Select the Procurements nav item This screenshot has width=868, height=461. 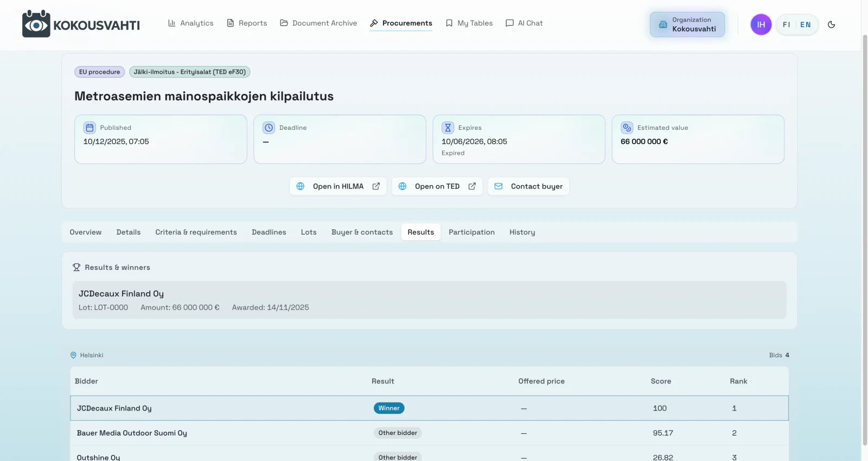[401, 23]
